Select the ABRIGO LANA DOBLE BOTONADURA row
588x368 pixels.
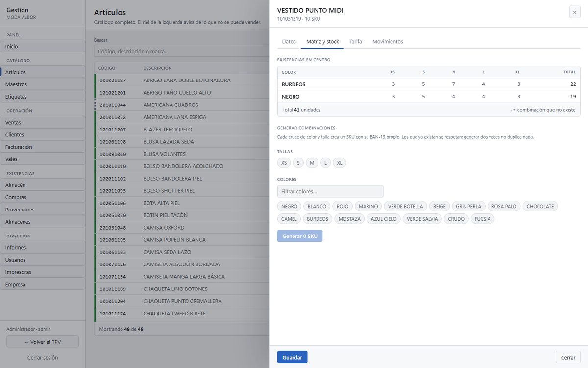tap(182, 80)
